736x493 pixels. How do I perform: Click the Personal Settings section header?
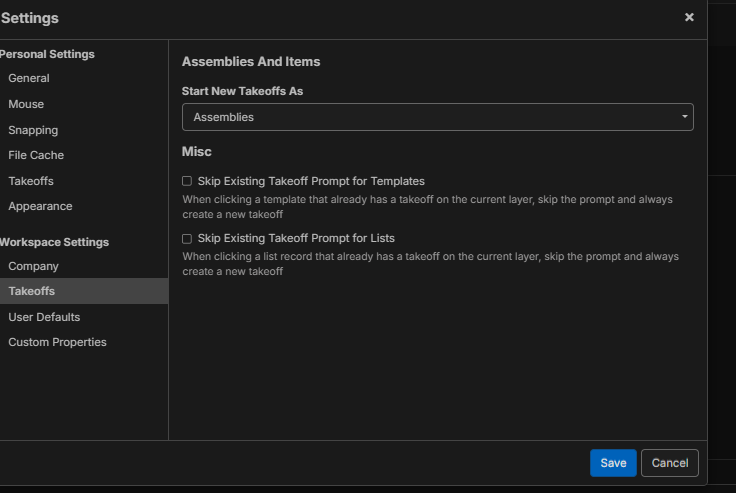tap(47, 54)
